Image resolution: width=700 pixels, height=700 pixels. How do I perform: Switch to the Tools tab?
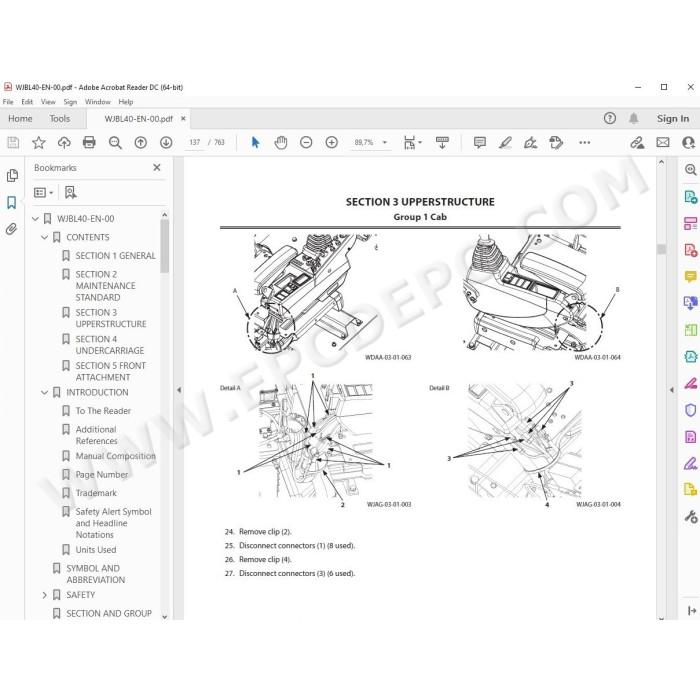pos(60,119)
